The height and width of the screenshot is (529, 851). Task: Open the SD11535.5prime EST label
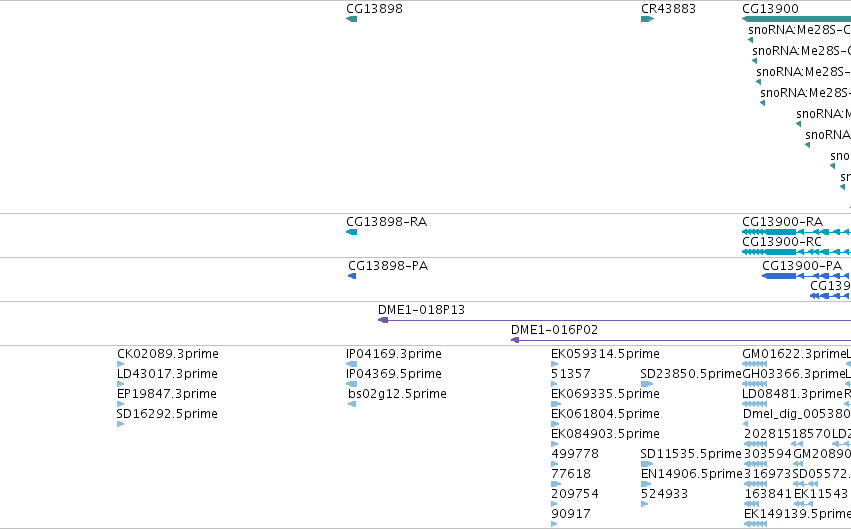pos(690,454)
